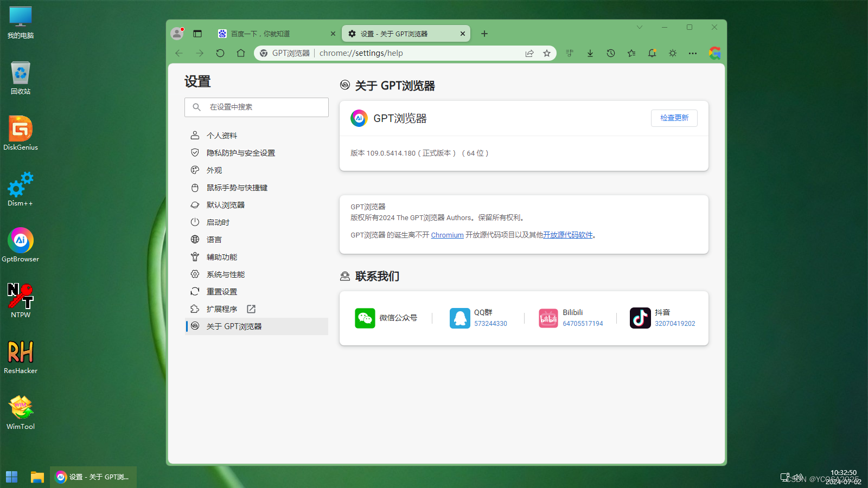Click the Google icon in toolbar

[714, 53]
